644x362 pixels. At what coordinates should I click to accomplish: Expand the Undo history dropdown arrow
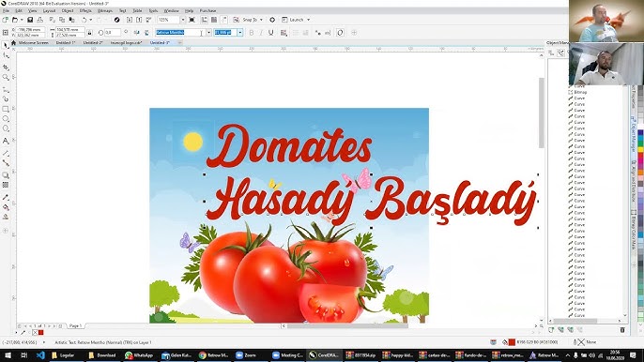tap(90, 20)
